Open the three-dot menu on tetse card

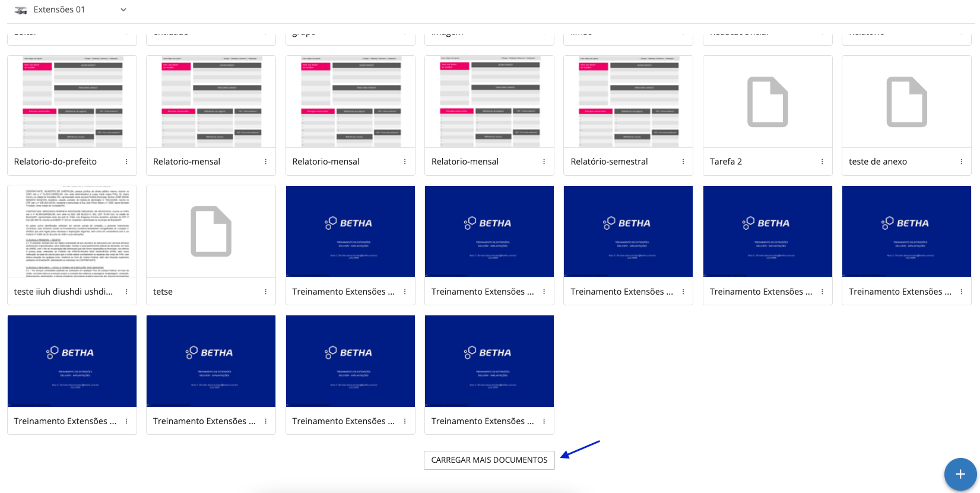[x=265, y=292]
